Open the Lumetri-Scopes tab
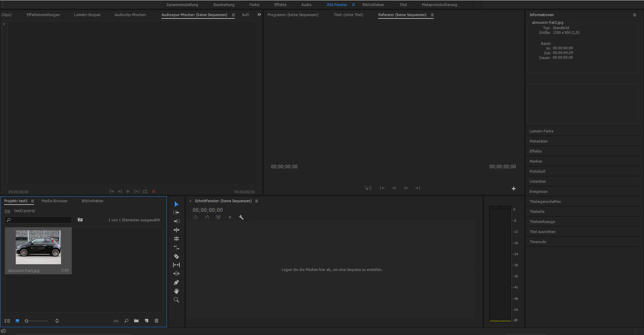Viewport: 644px width, 335px height. pyautogui.click(x=87, y=15)
